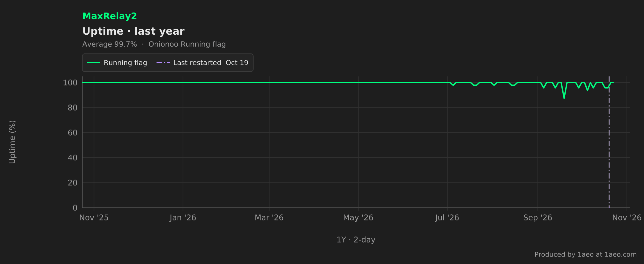Click the Nov '26 x-axis label
This screenshot has height=264, width=644.
pos(627,218)
